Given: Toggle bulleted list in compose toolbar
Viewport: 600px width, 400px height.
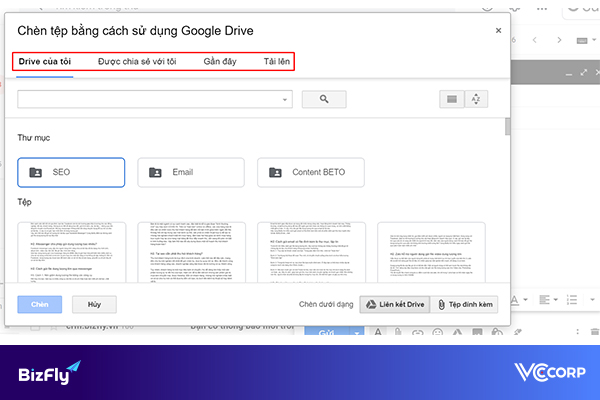Looking at the screenshot, I should pyautogui.click(x=572, y=300).
